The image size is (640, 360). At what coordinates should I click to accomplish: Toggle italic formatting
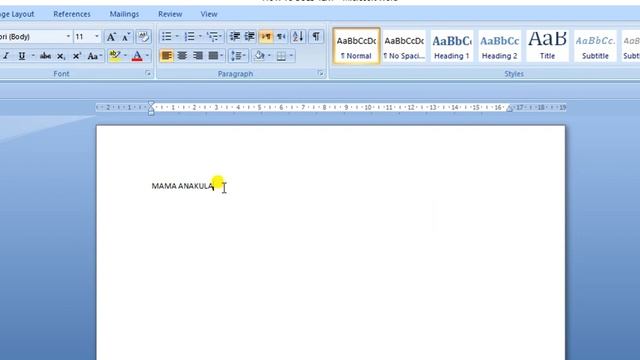pyautogui.click(x=6, y=56)
